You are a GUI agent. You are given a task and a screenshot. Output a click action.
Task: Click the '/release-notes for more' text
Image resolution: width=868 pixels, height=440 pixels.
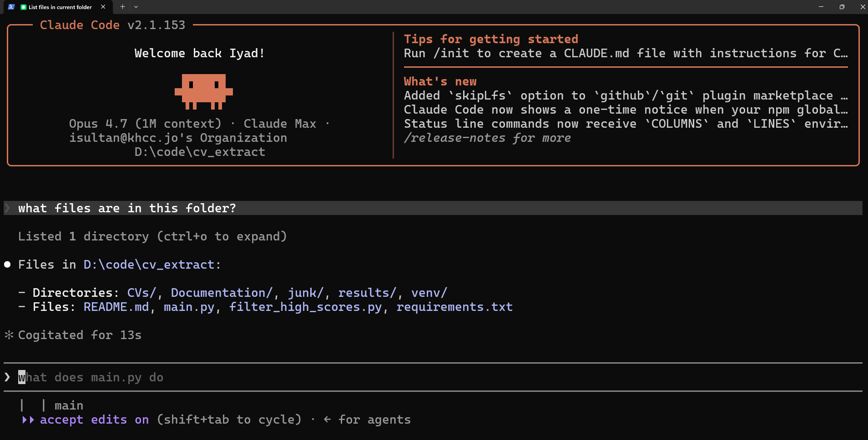tap(487, 138)
